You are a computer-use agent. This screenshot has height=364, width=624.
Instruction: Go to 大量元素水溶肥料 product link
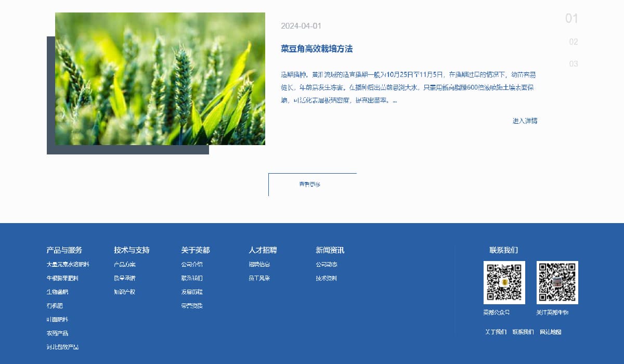coord(68,265)
